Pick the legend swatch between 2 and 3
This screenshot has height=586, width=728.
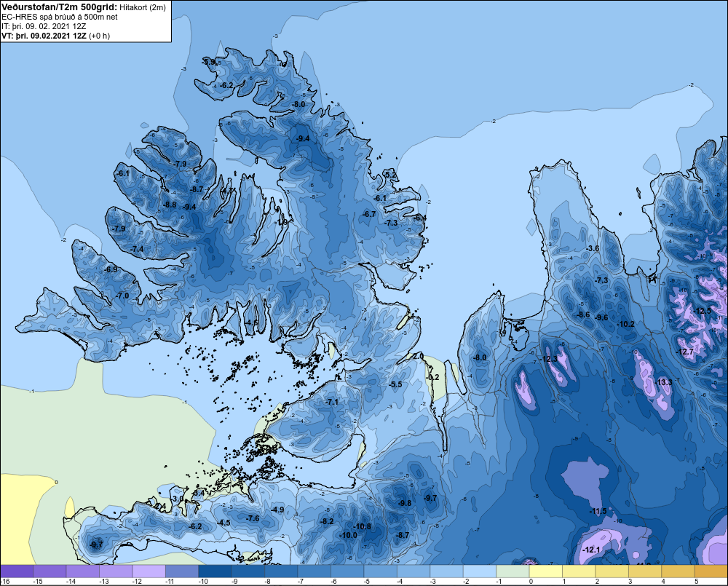(612, 571)
